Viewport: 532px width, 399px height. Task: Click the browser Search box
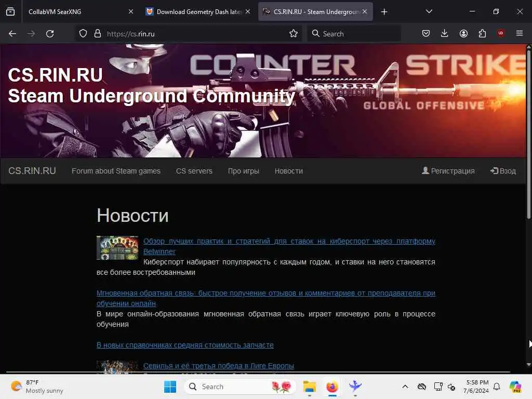point(354,34)
